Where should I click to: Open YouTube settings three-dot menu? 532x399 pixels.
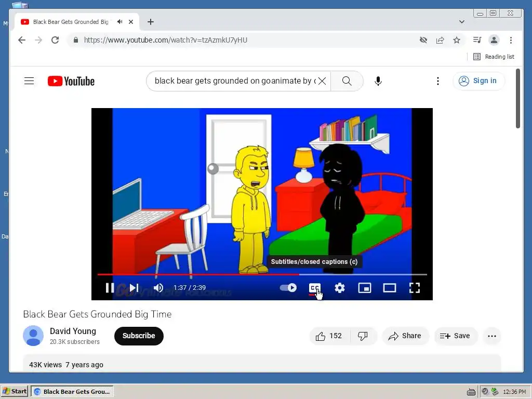(x=437, y=81)
